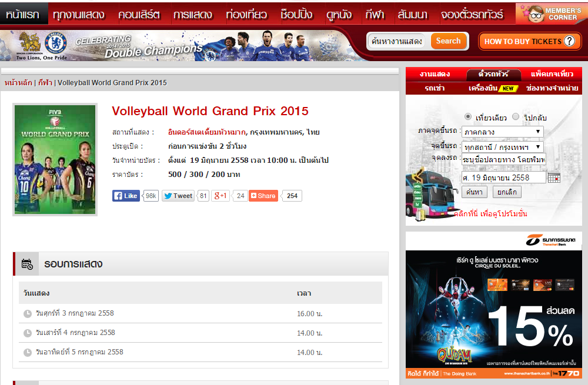This screenshot has width=588, height=385.
Task: Click ticket price 500 / 300 / 200 บาท
Action: 204,175
